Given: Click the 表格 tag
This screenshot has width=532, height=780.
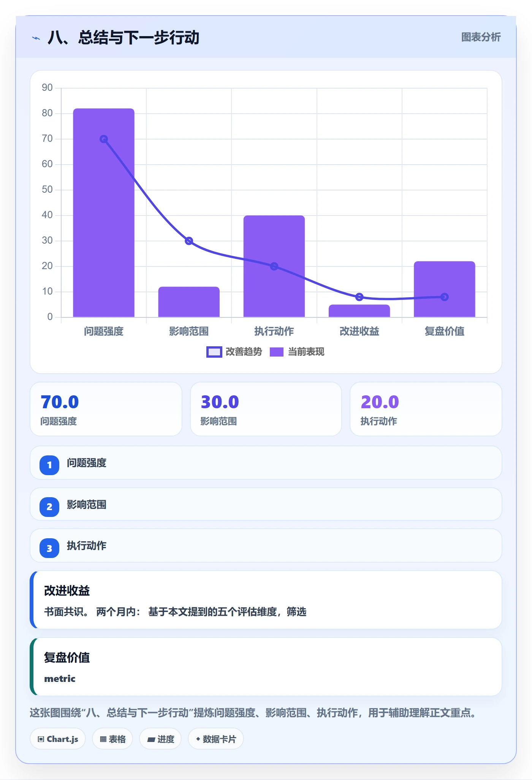Looking at the screenshot, I should click(112, 739).
